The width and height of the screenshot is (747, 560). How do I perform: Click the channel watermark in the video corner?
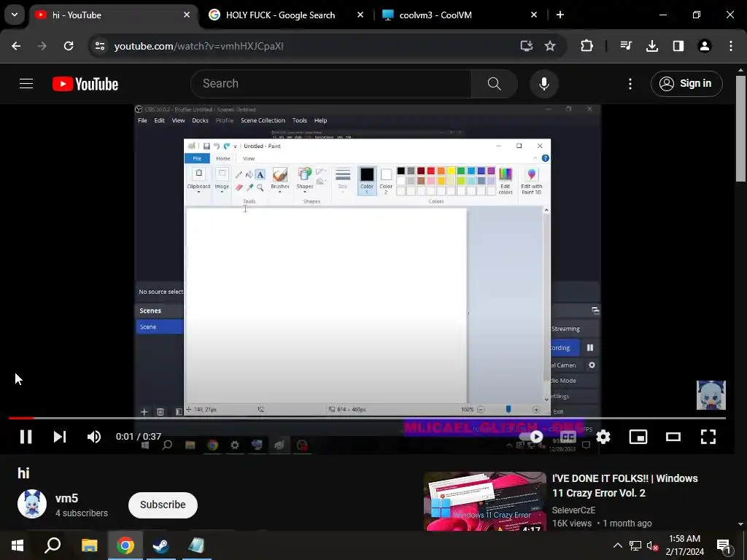[711, 394]
